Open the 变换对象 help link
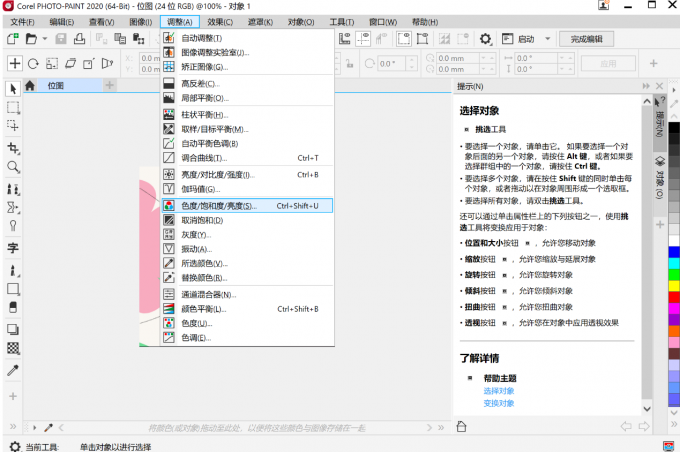 point(499,403)
